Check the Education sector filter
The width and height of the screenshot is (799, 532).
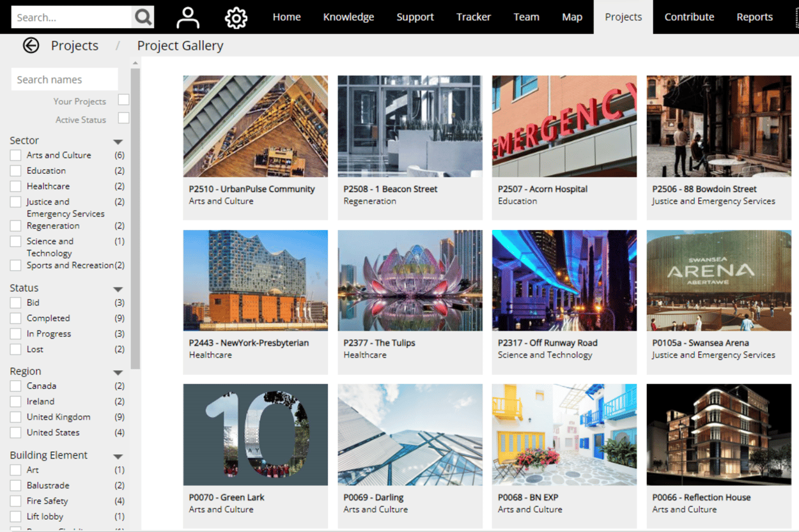click(16, 171)
